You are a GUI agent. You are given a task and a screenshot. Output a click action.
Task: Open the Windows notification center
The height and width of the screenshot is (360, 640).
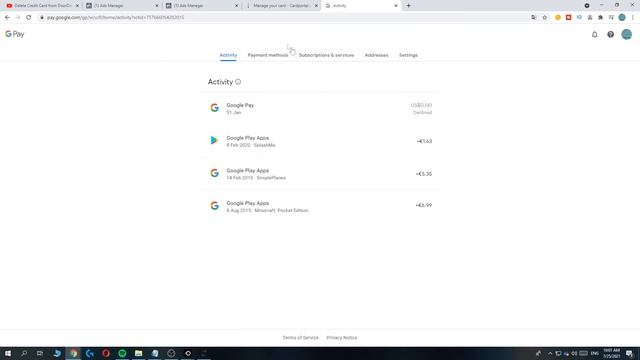(x=629, y=353)
